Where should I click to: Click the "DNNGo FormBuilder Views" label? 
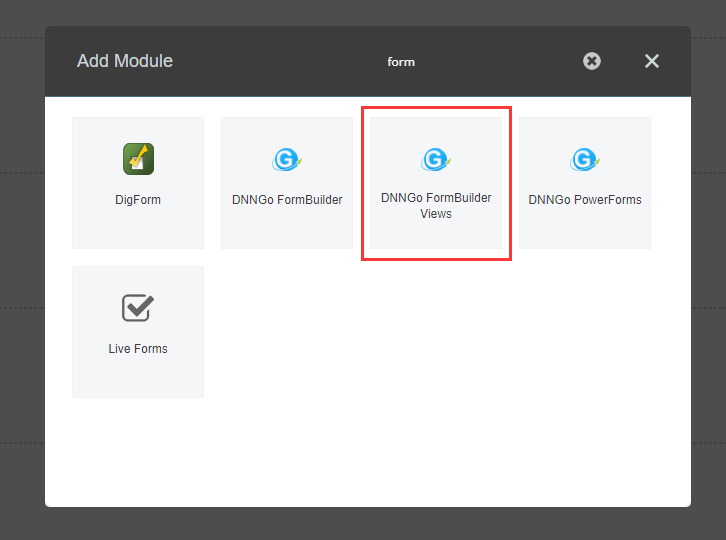point(436,206)
